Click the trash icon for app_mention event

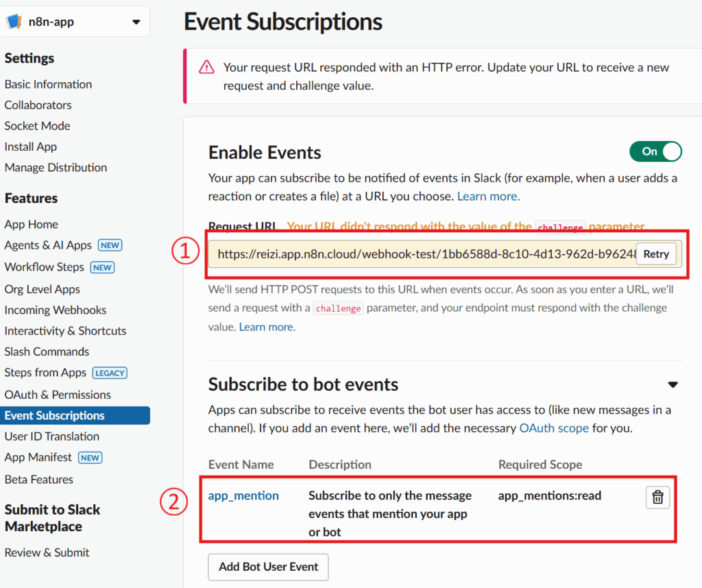[657, 498]
